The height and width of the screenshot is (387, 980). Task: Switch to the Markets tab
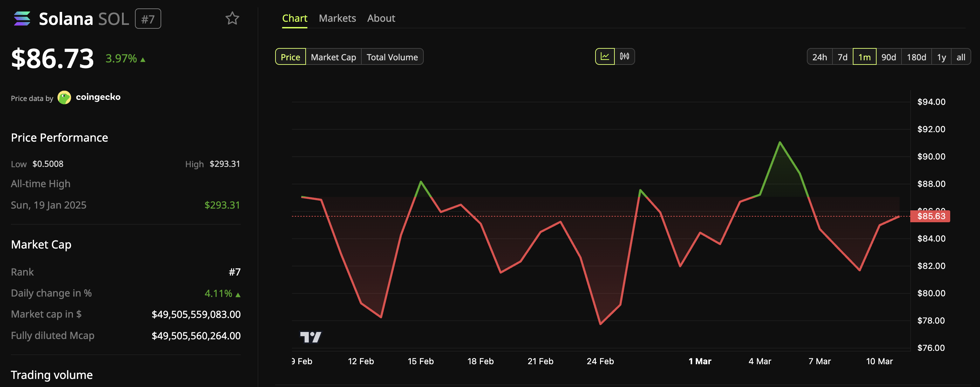click(x=338, y=18)
